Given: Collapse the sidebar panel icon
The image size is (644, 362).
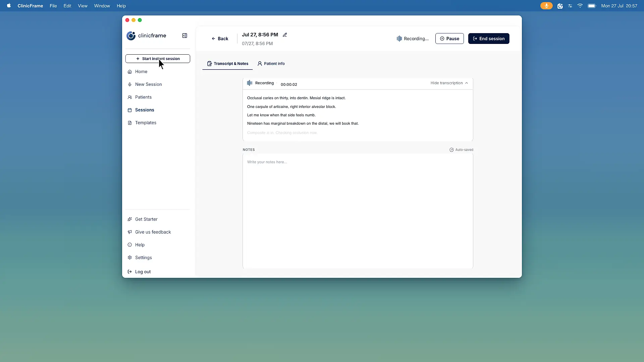Looking at the screenshot, I should pyautogui.click(x=184, y=36).
